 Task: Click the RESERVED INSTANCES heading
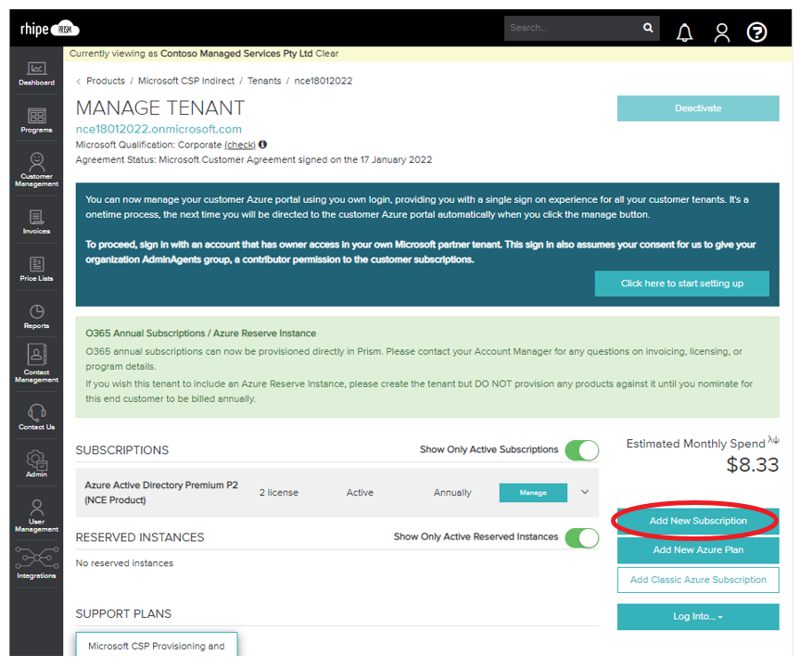pyautogui.click(x=140, y=537)
